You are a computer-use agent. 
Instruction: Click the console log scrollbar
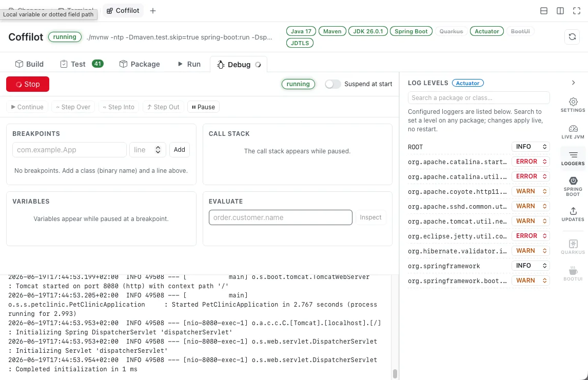[395, 373]
